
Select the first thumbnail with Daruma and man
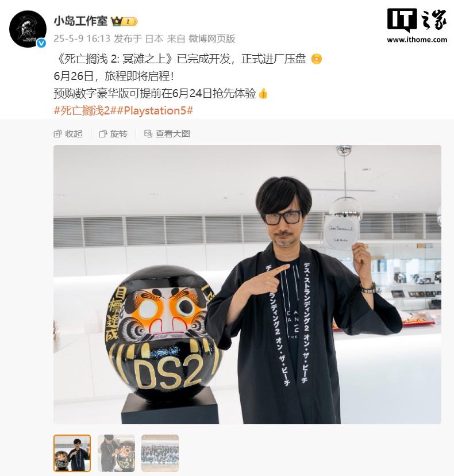[72, 453]
